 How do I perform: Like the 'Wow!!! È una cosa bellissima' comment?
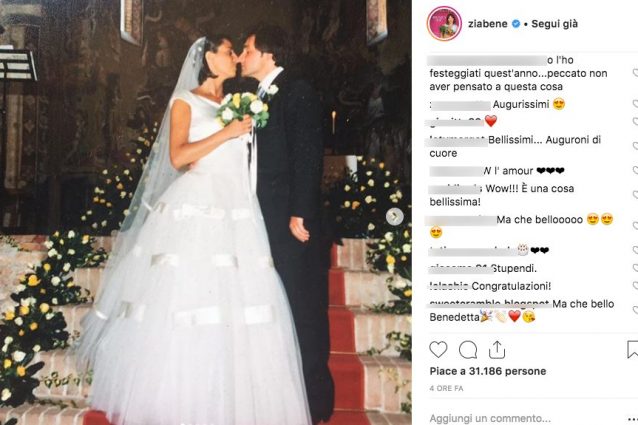636,194
